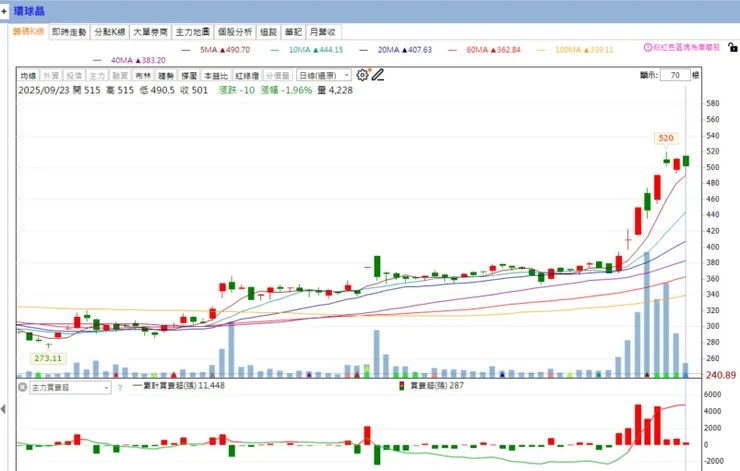The height and width of the screenshot is (471, 740).
Task: Open the 追蹤 tab
Action: (x=269, y=32)
